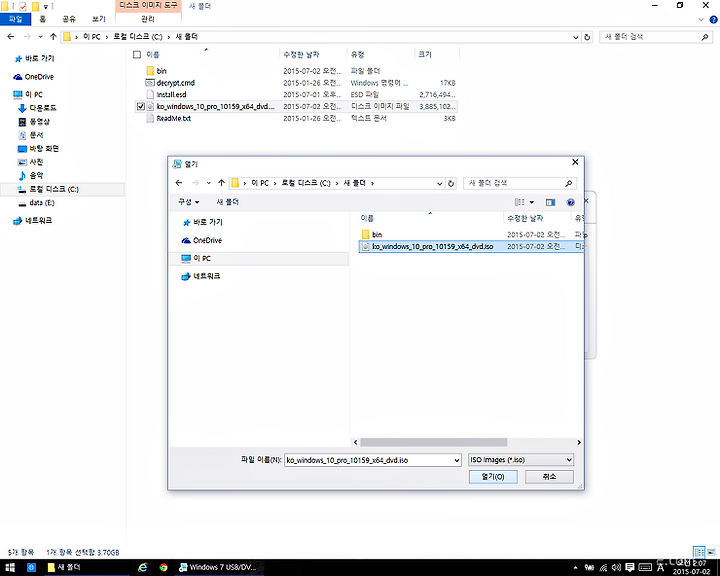Click the volume icon in the system tray
The height and width of the screenshot is (576, 720).
[x=617, y=568]
